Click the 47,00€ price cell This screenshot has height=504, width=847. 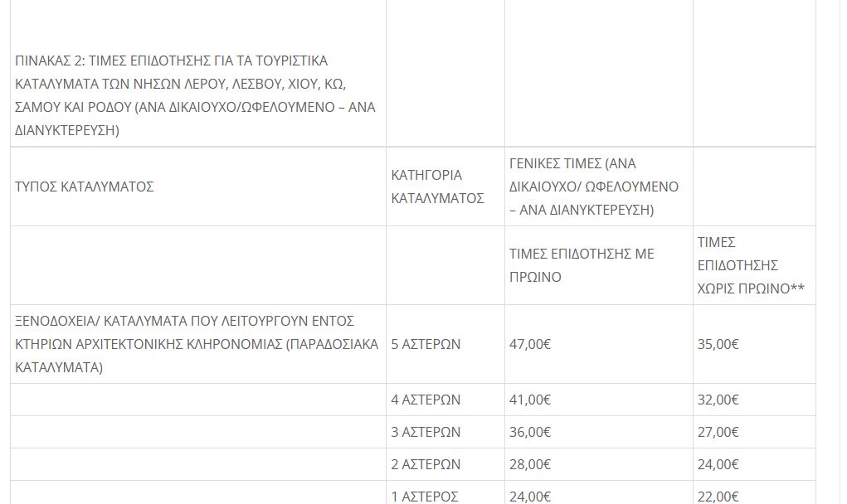(x=529, y=344)
